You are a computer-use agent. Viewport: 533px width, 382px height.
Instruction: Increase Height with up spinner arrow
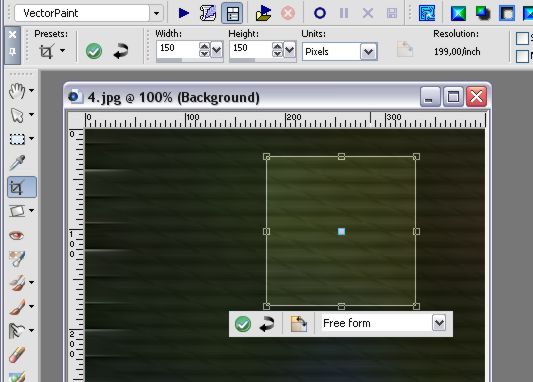(x=277, y=46)
